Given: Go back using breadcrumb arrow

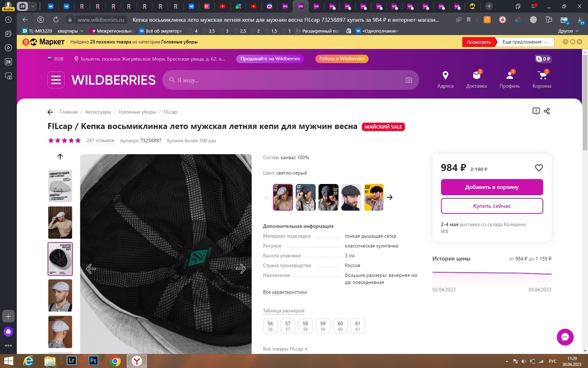Looking at the screenshot, I should (50, 112).
